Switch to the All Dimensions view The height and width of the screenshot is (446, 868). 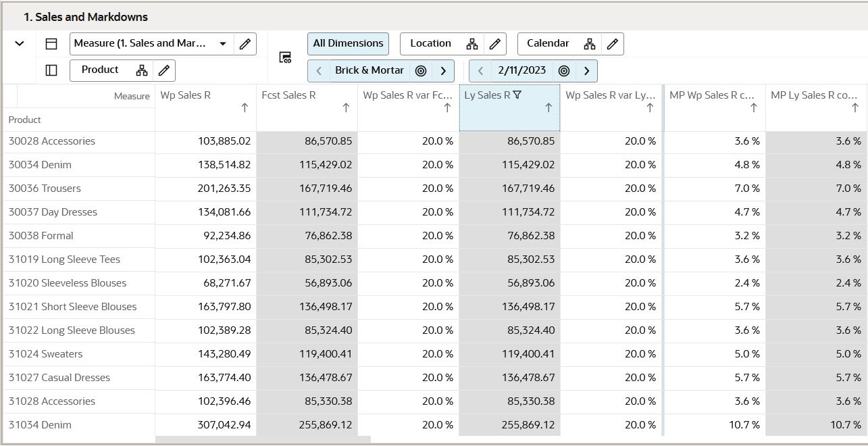click(348, 43)
